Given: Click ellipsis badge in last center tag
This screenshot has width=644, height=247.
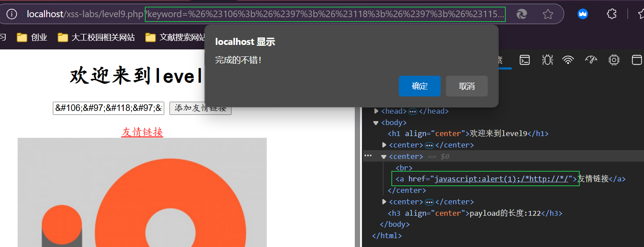Looking at the screenshot, I should (x=429, y=202).
